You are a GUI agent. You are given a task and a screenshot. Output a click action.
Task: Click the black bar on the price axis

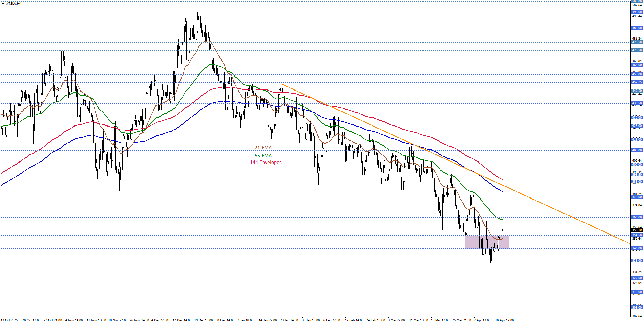[x=630, y=263]
